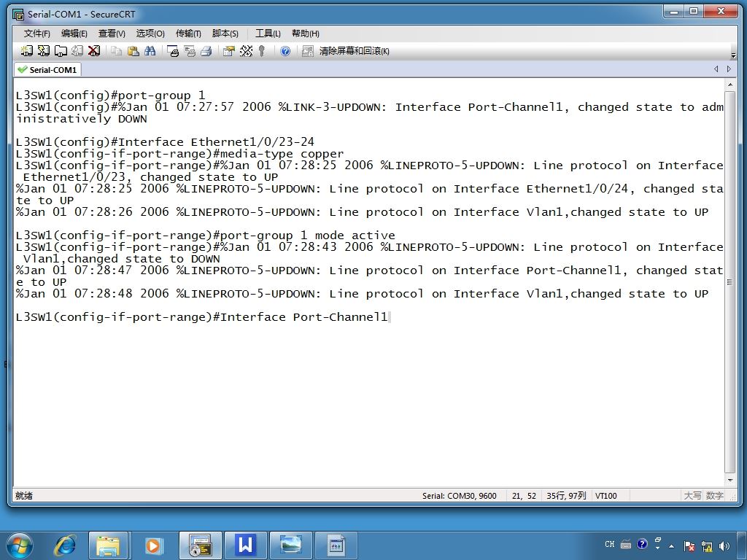Expand the toolbar overflow arrow
Image resolution: width=747 pixels, height=560 pixels.
click(733, 55)
